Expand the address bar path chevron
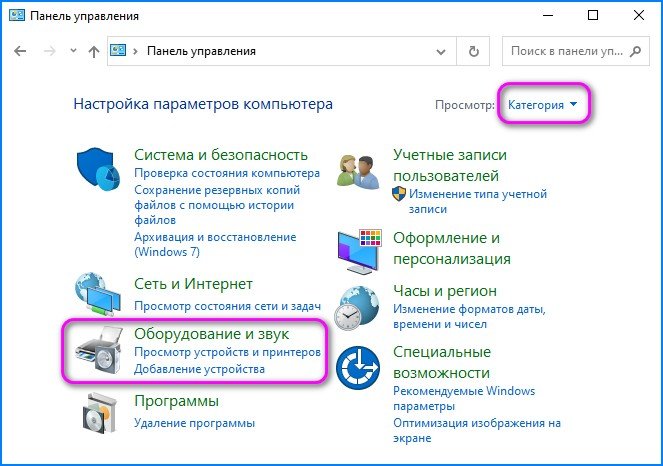This screenshot has height=466, width=663. (135, 51)
